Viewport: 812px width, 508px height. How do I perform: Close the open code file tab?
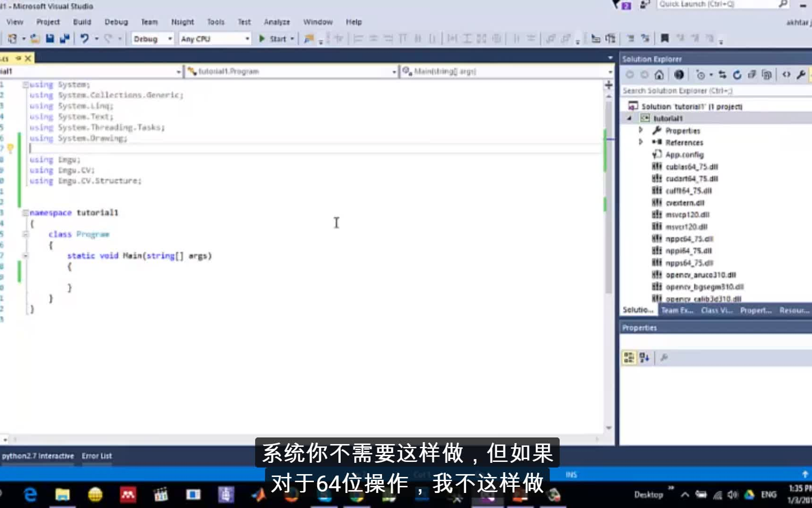coord(28,58)
